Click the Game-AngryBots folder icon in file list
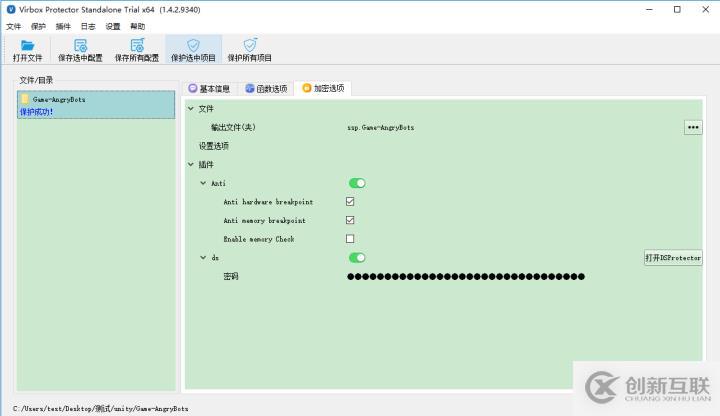 point(25,99)
